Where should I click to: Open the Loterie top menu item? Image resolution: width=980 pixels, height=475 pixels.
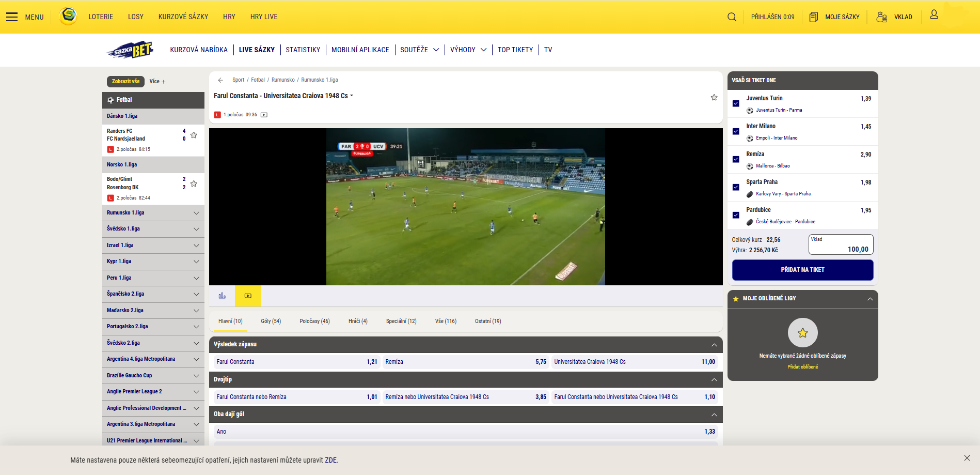pos(101,17)
